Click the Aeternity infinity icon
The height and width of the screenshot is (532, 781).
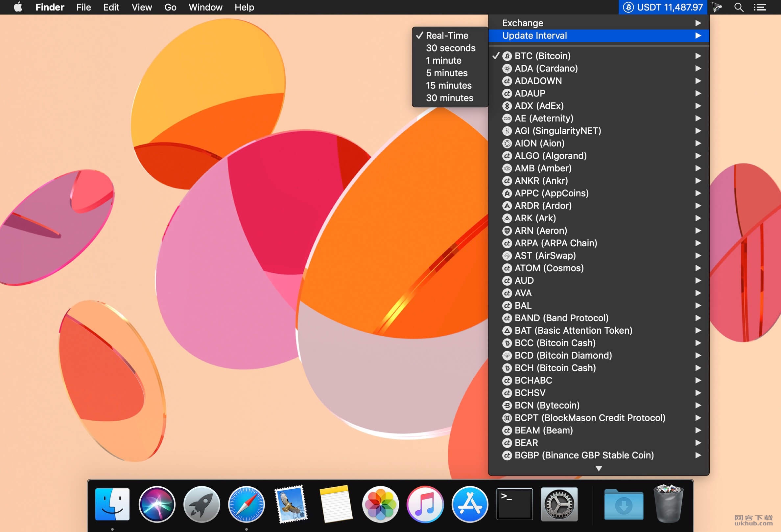coord(507,118)
